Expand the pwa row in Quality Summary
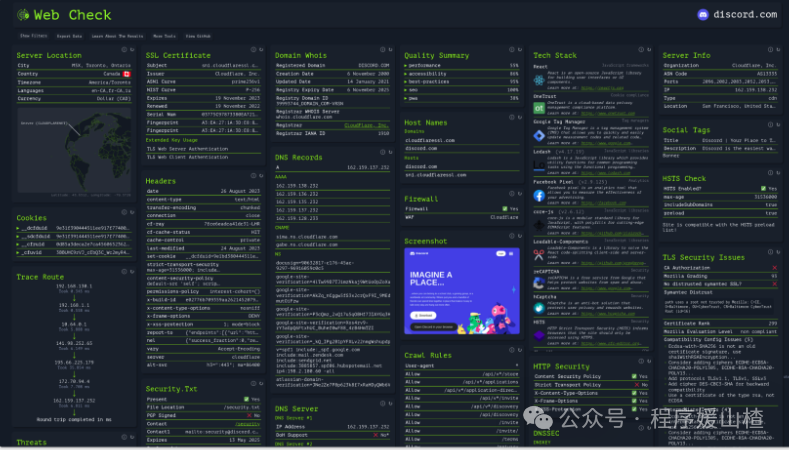The width and height of the screenshot is (789, 450). (x=461, y=98)
